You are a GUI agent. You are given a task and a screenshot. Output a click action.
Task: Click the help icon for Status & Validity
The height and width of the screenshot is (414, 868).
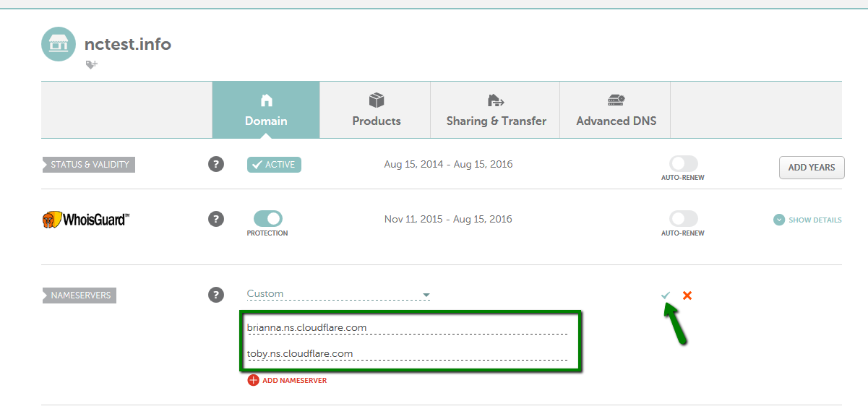(x=216, y=164)
